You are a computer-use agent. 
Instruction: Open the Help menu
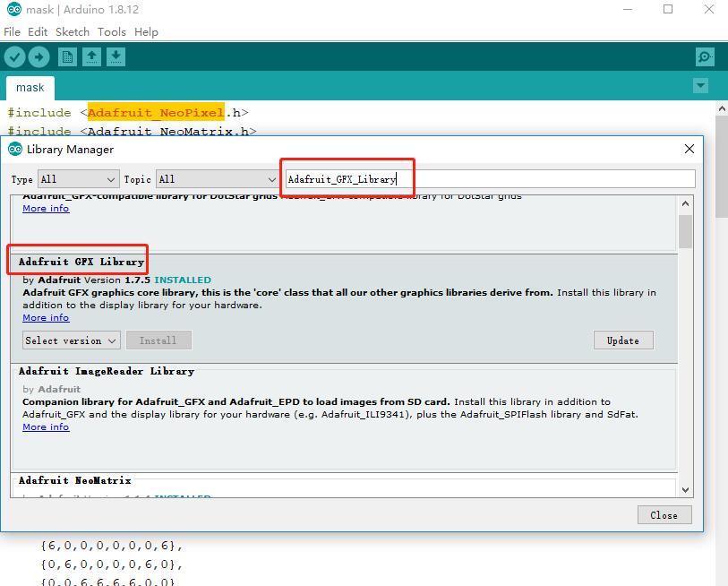click(146, 32)
